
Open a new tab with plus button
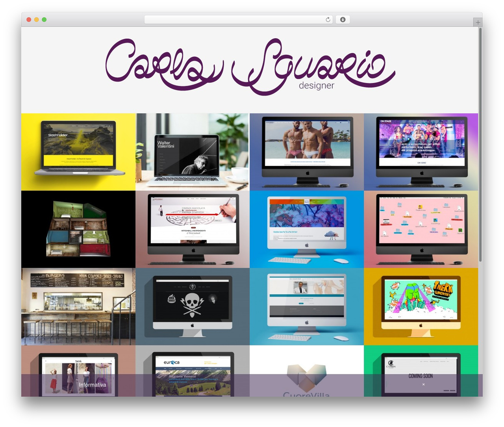478,22
